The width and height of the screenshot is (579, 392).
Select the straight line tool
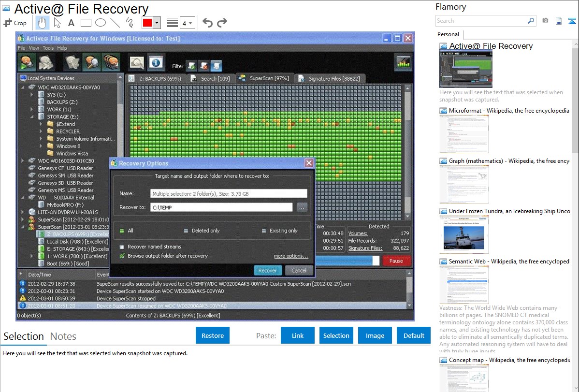[115, 23]
